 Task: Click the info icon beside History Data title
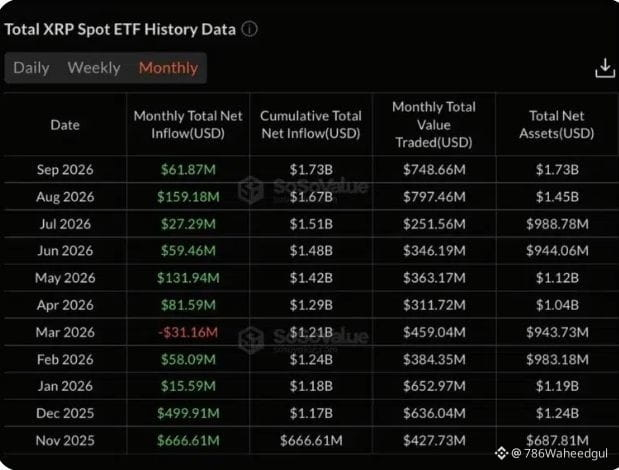tap(249, 29)
